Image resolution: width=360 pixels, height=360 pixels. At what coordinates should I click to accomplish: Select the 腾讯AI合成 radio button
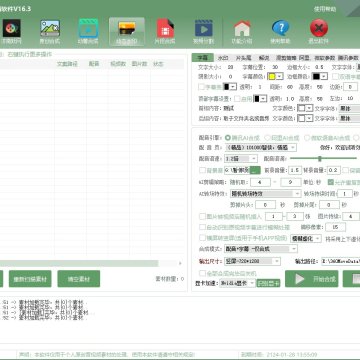click(x=228, y=138)
